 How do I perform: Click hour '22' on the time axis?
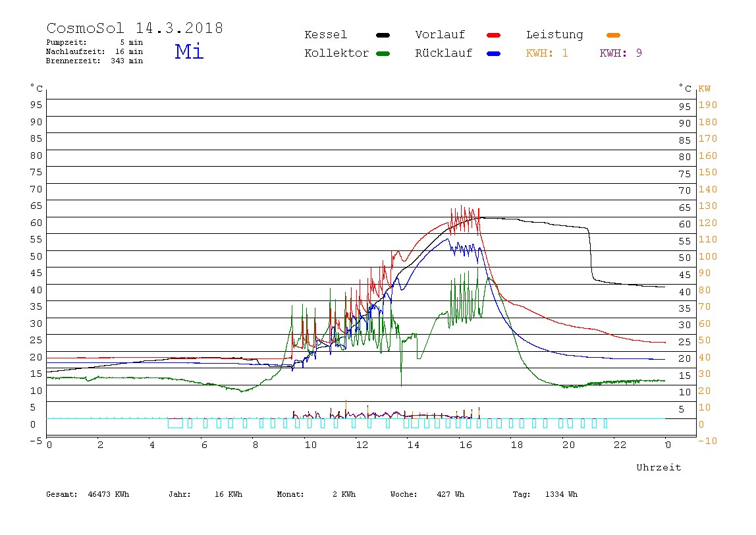coord(620,445)
